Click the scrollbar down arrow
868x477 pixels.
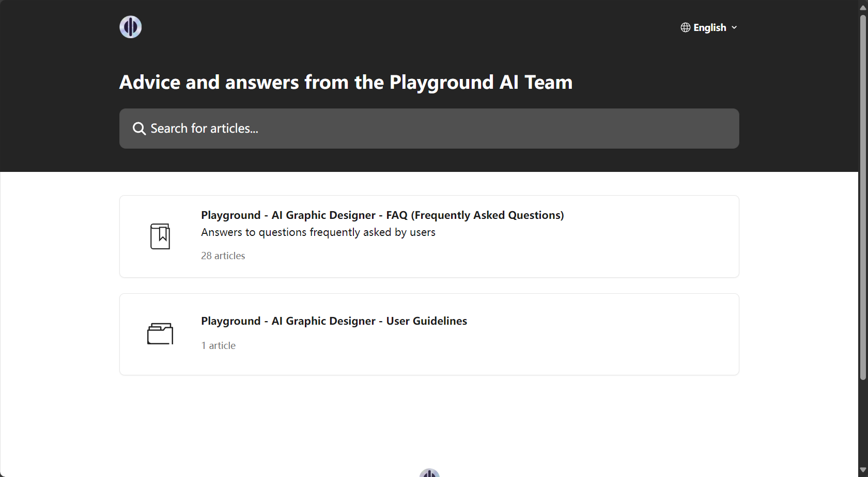tap(863, 471)
